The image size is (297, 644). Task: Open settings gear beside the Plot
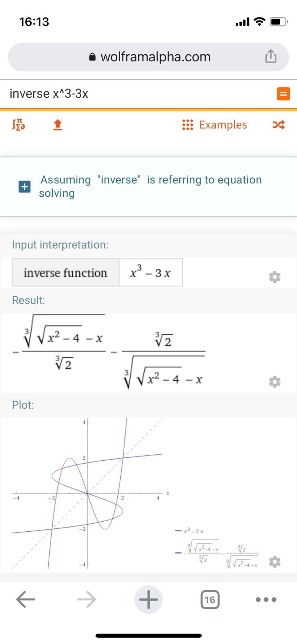[x=274, y=561]
